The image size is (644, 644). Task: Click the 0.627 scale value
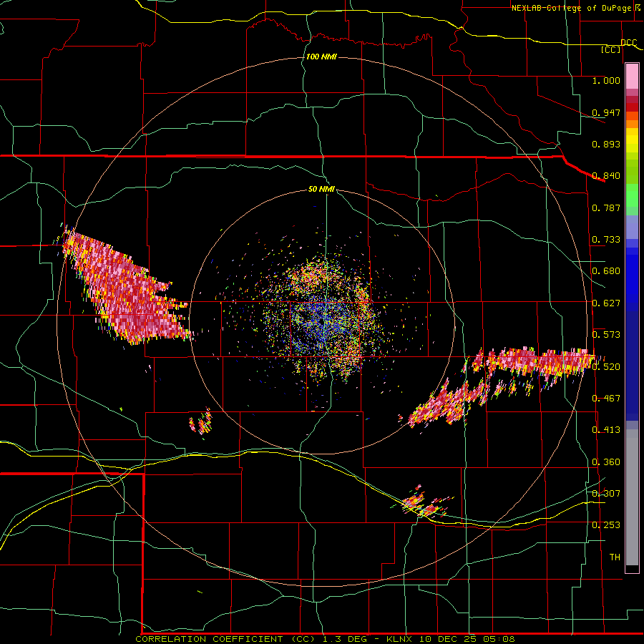[x=606, y=303]
